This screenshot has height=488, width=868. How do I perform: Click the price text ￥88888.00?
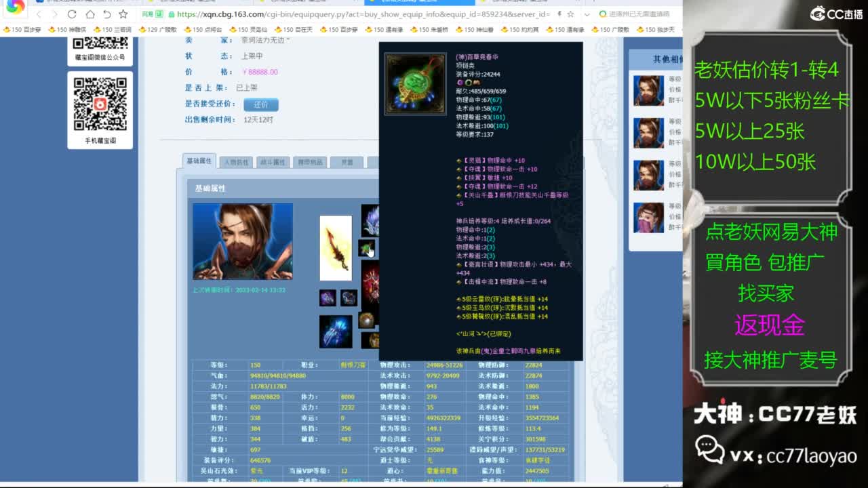260,72
